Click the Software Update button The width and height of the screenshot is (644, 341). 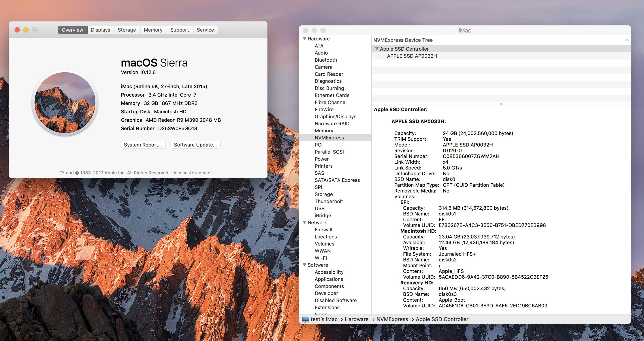195,145
